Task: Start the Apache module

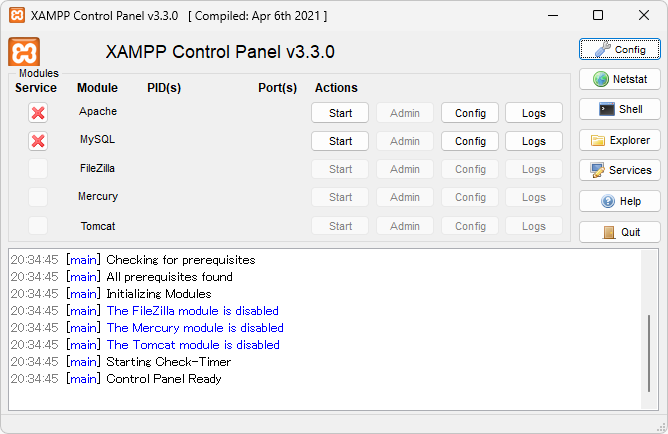Action: (340, 113)
